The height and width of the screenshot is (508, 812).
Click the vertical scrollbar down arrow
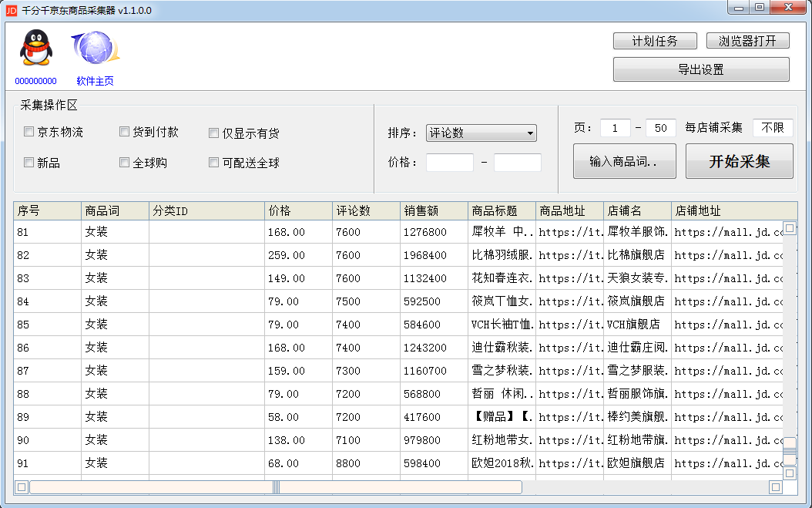pos(790,473)
